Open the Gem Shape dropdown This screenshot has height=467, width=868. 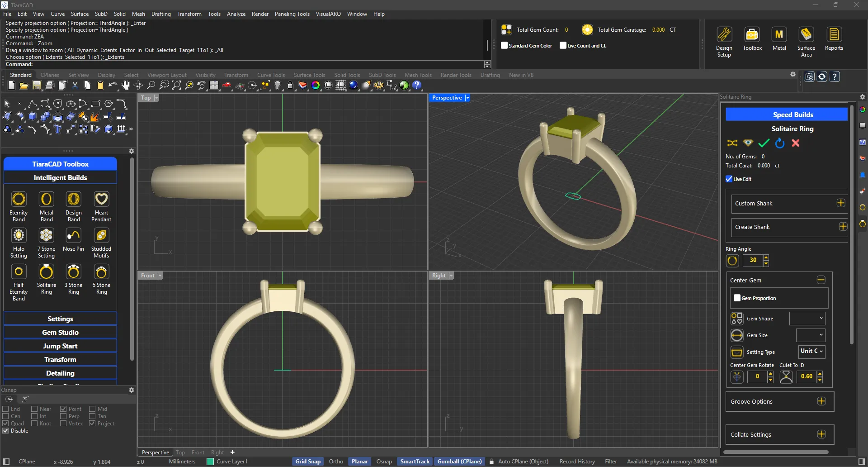807,318
